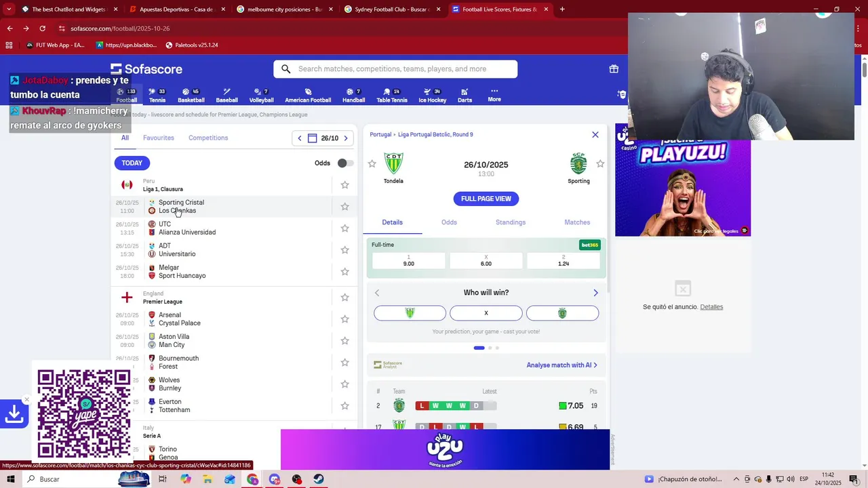This screenshot has height=488, width=868.
Task: Switch to the Favourites tab
Action: click(159, 138)
